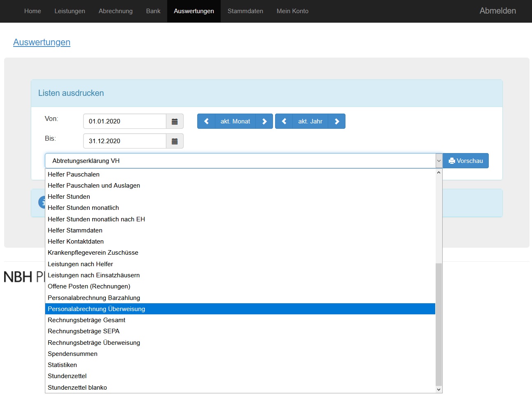Click the akt. Jahr button
This screenshot has width=532, height=395.
[x=310, y=121]
